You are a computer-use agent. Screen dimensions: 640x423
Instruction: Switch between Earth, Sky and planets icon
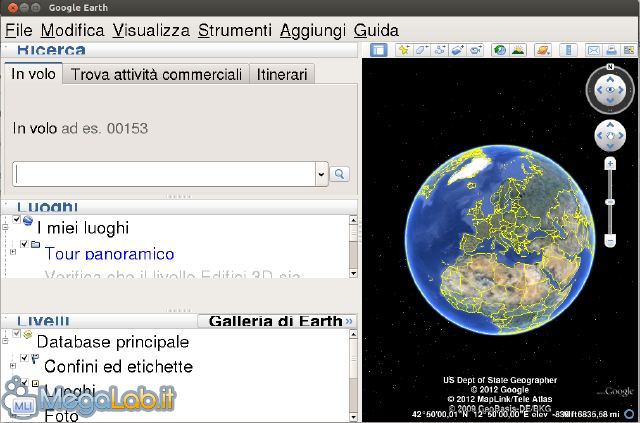(x=543, y=50)
